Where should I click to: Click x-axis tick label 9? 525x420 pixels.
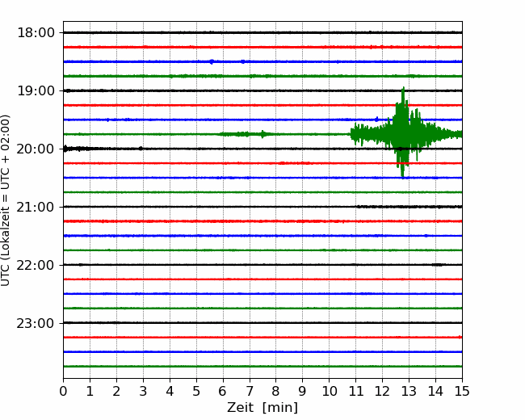point(303,391)
